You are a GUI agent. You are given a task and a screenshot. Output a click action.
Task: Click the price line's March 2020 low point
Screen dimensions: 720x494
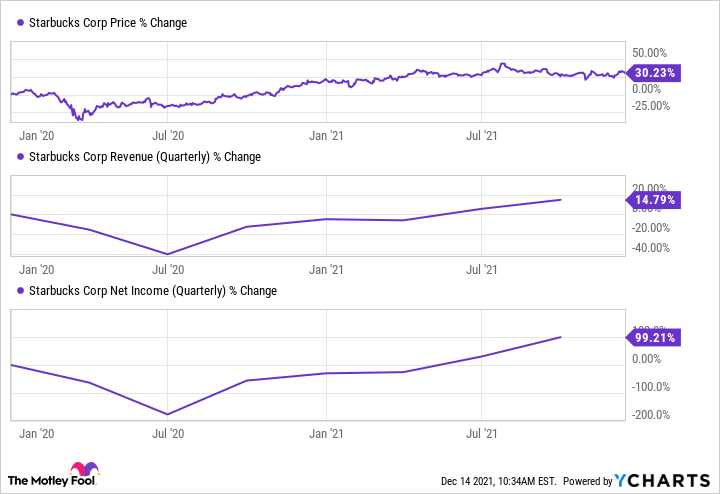pos(81,119)
